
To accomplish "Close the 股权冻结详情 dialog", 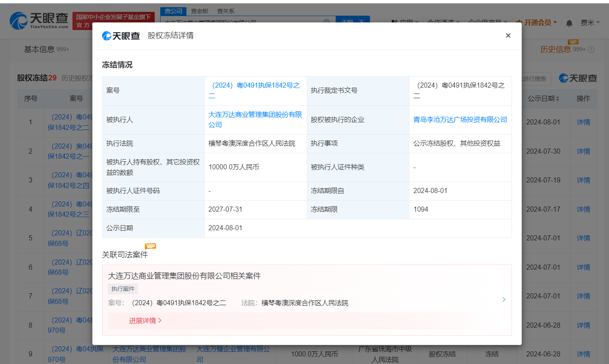I will click(508, 36).
